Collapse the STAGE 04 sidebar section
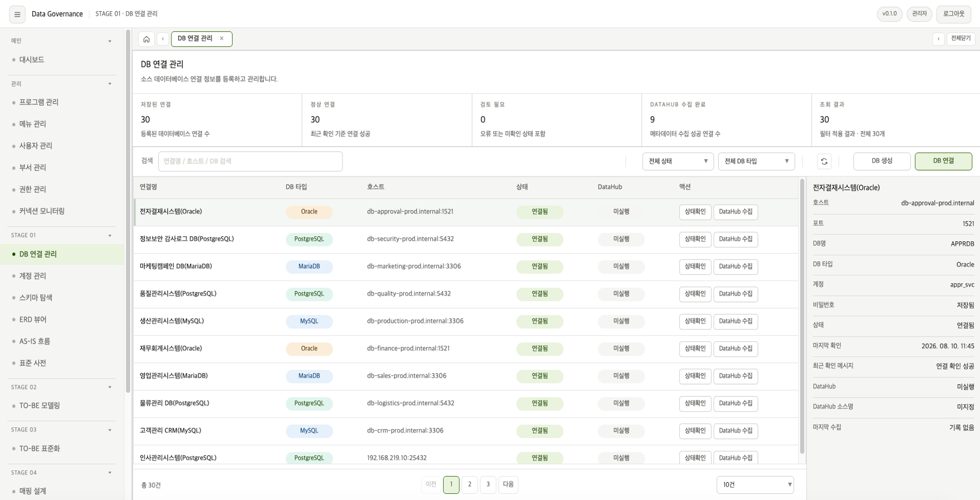980x500 pixels. click(x=110, y=472)
